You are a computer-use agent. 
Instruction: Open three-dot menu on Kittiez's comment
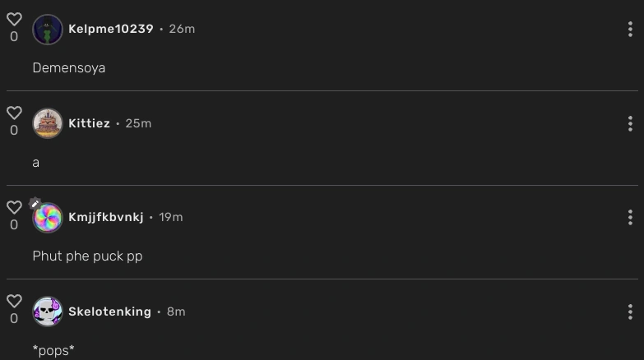[x=630, y=123]
